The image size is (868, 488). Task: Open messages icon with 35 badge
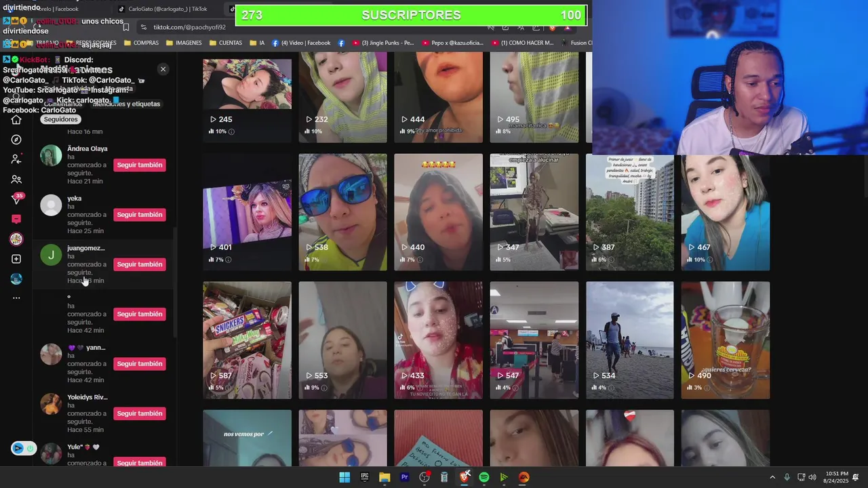[16, 199]
